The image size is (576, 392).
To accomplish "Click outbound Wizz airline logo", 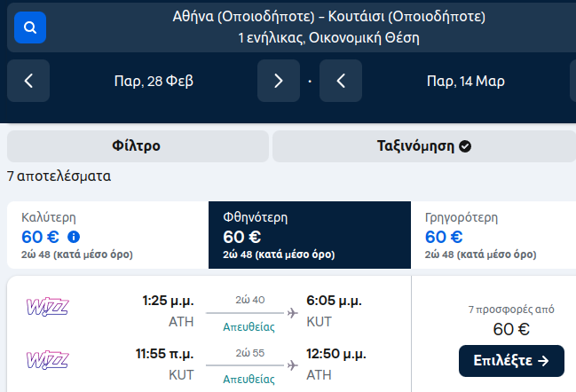I will (x=48, y=307).
